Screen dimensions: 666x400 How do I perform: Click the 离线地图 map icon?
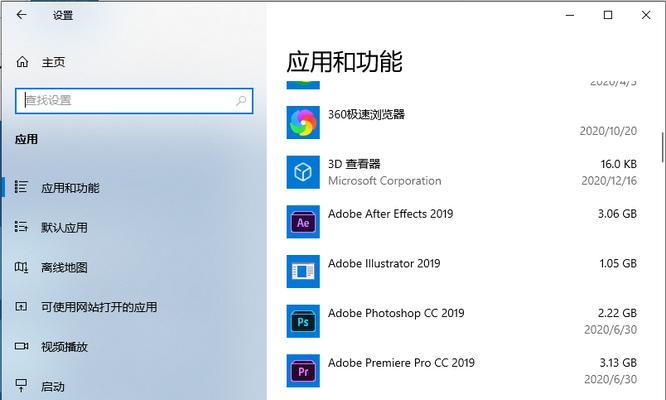click(x=21, y=267)
